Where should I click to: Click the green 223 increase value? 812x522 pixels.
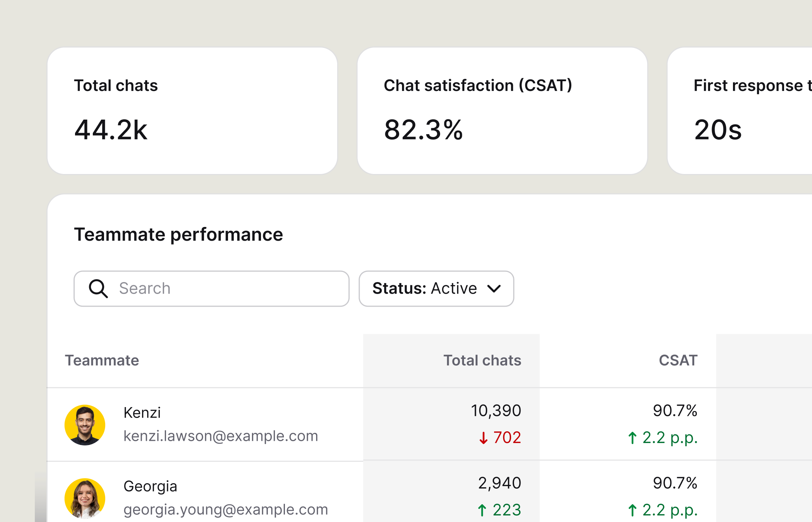[x=499, y=510]
